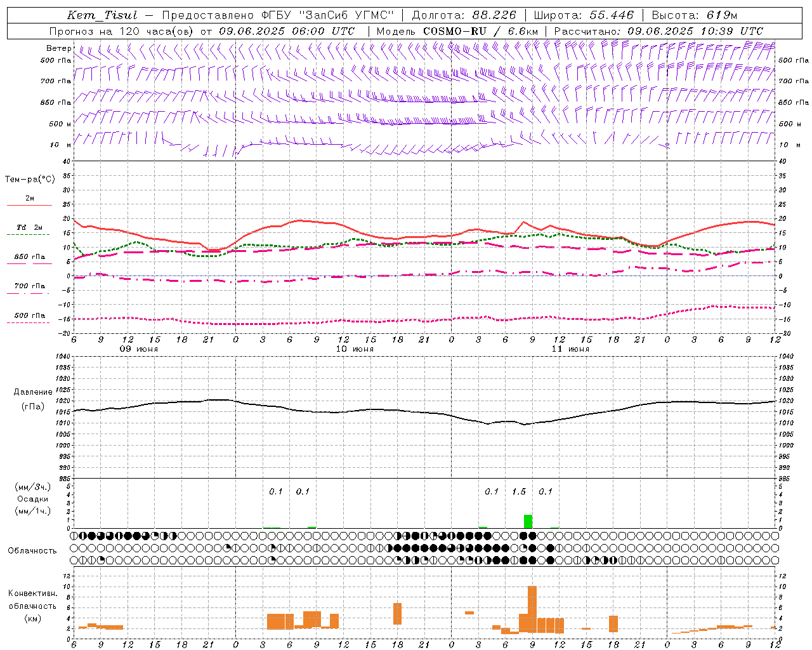Click the 1.5 precipitation amount value

click(519, 491)
